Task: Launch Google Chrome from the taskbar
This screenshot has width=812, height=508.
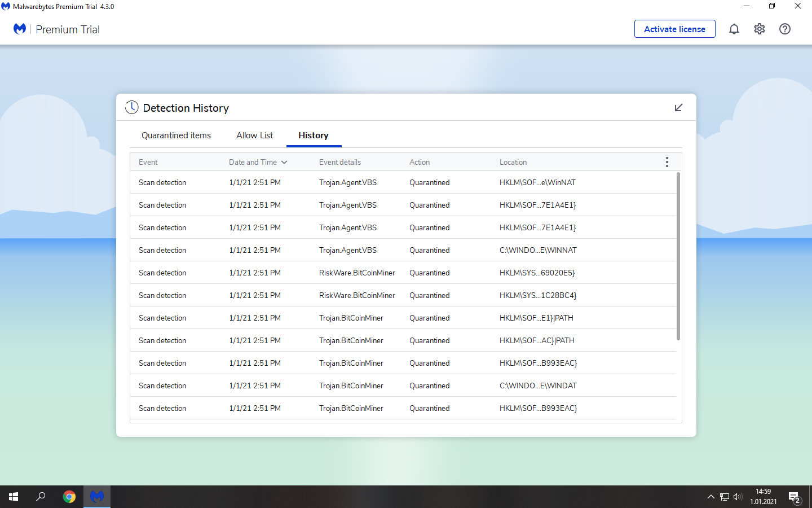Action: point(69,497)
